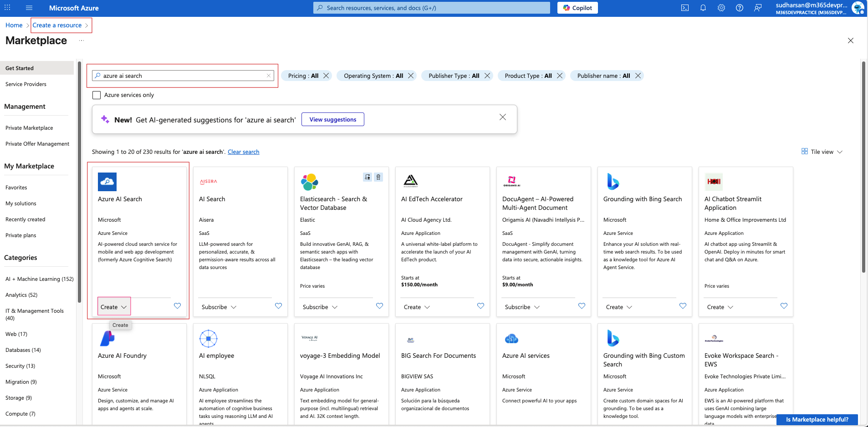
Task: Enable the Azure services only checkbox
Action: tap(96, 95)
